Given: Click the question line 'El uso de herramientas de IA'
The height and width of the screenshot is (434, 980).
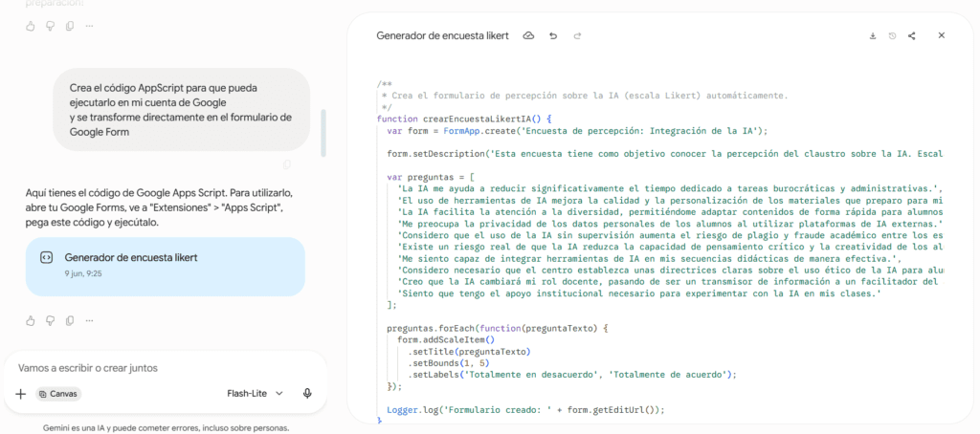Looking at the screenshot, I should [x=669, y=200].
